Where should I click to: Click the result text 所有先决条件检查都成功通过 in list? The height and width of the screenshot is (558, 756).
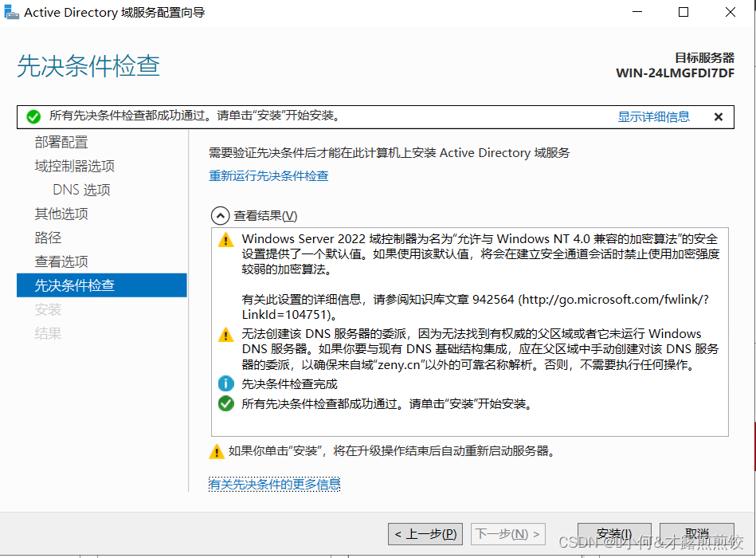[386, 403]
